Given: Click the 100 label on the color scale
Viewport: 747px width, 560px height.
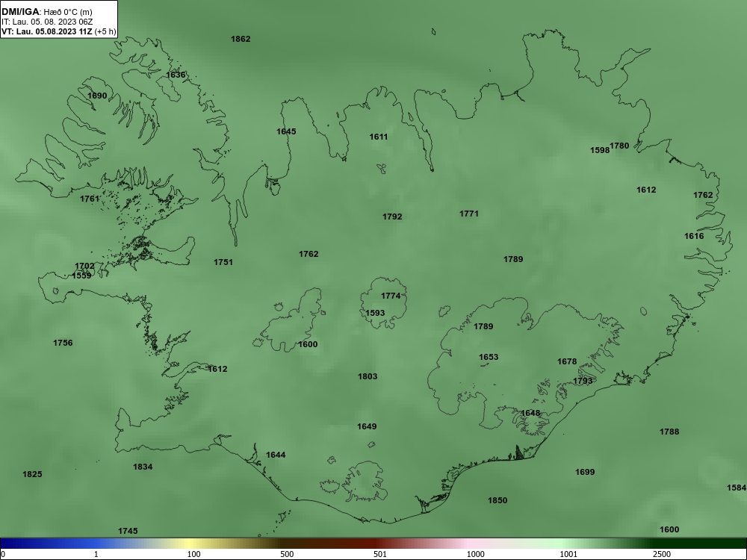Looking at the screenshot, I should point(194,554).
